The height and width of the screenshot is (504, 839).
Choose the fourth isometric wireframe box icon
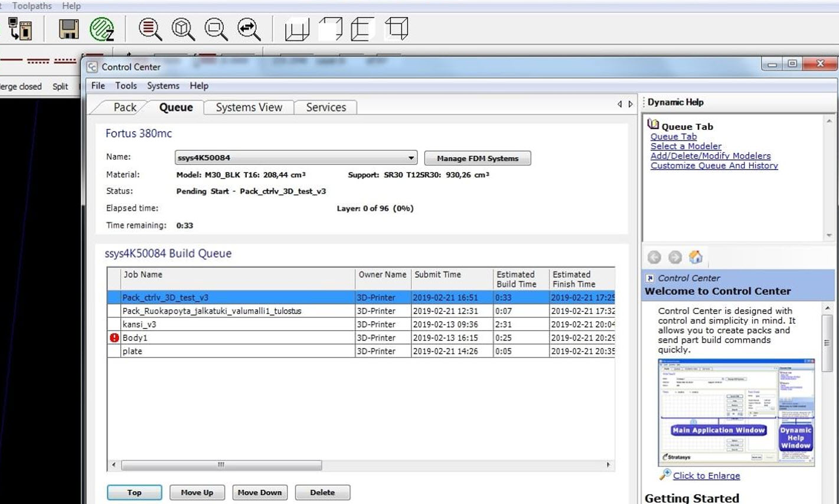[x=396, y=28]
